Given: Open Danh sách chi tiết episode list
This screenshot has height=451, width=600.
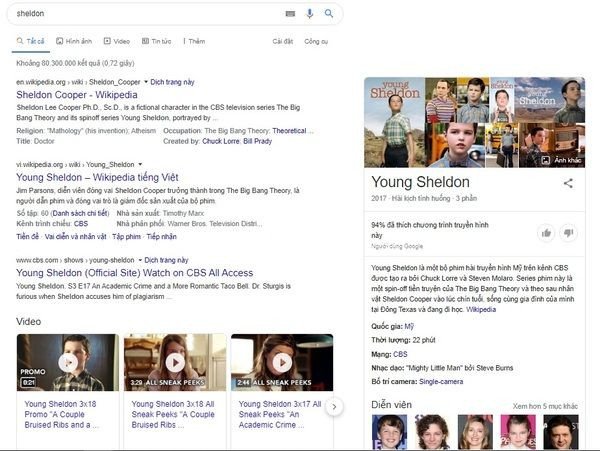Looking at the screenshot, I should (x=80, y=213).
